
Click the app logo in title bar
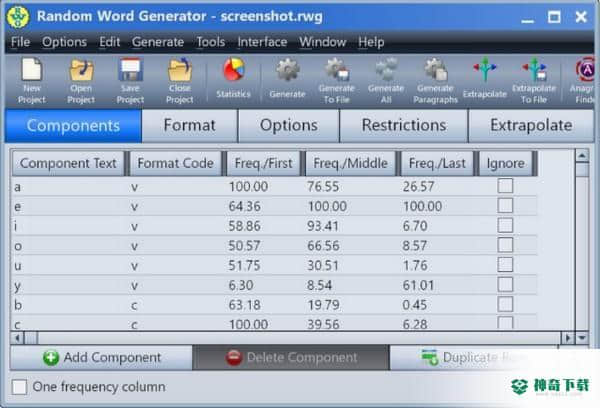click(x=17, y=17)
